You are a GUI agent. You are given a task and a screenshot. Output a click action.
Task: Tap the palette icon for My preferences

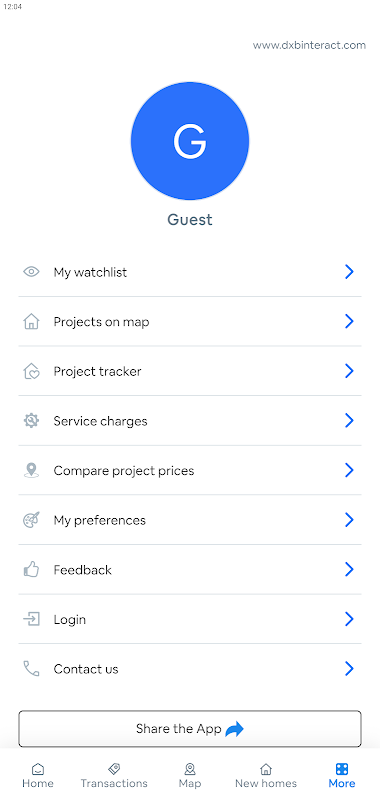tap(31, 519)
